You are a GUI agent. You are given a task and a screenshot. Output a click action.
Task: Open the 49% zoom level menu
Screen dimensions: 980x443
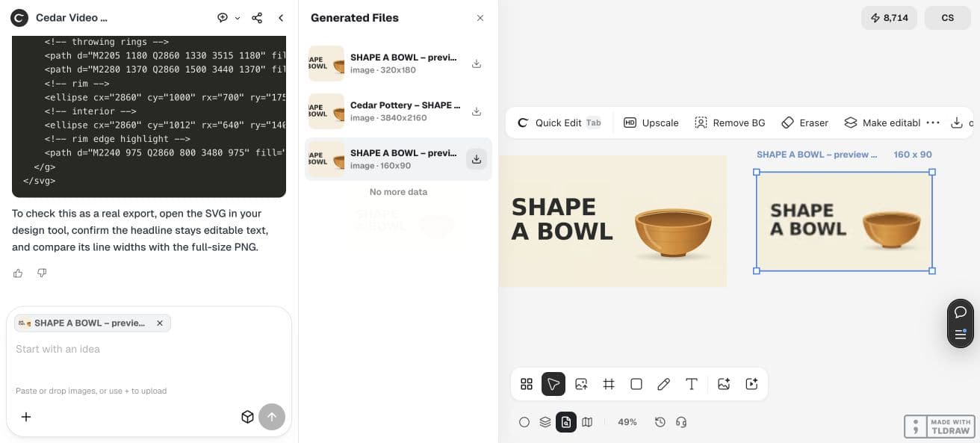627,422
